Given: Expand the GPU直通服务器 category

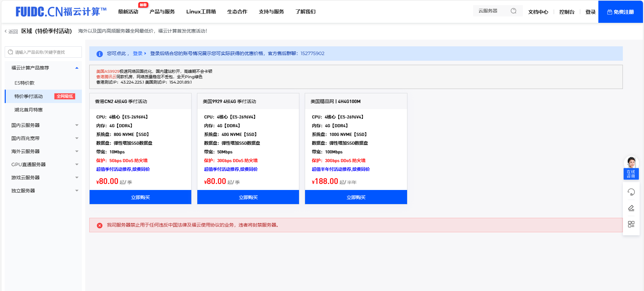Looking at the screenshot, I should click(77, 164).
